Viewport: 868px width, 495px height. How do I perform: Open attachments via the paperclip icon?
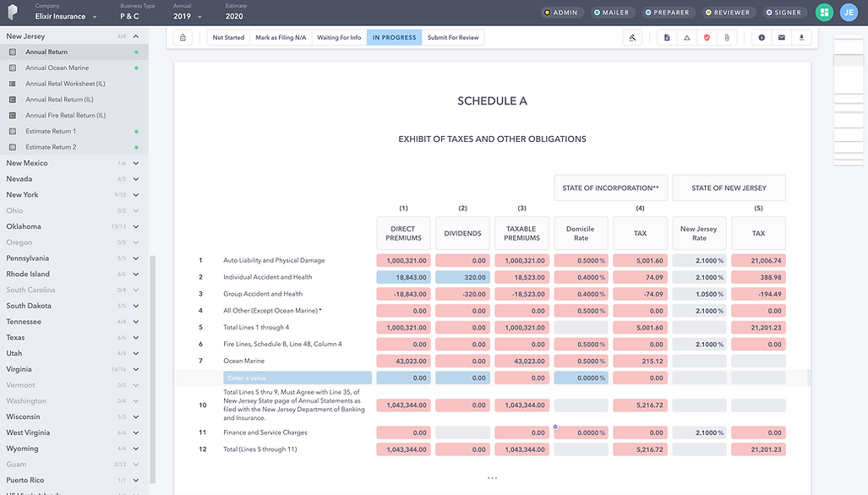[x=727, y=38]
